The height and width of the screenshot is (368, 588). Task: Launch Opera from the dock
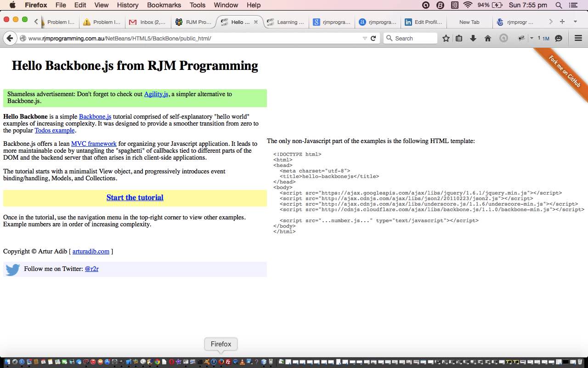[x=171, y=362]
